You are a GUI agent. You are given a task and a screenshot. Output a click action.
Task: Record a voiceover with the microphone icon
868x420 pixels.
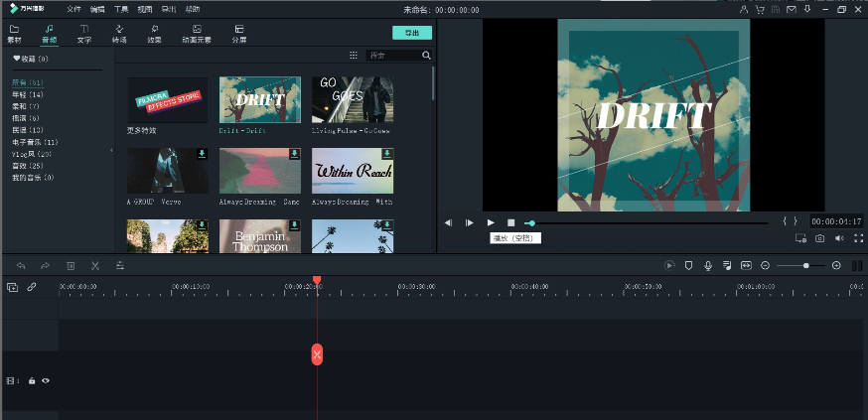pyautogui.click(x=708, y=265)
